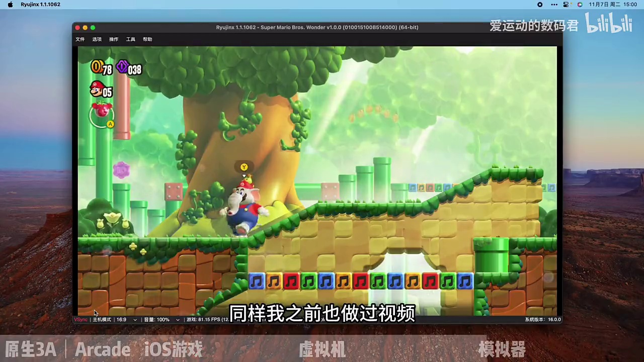Click the gold coin counter icon
Screen dimensions: 644x362
pos(97,66)
